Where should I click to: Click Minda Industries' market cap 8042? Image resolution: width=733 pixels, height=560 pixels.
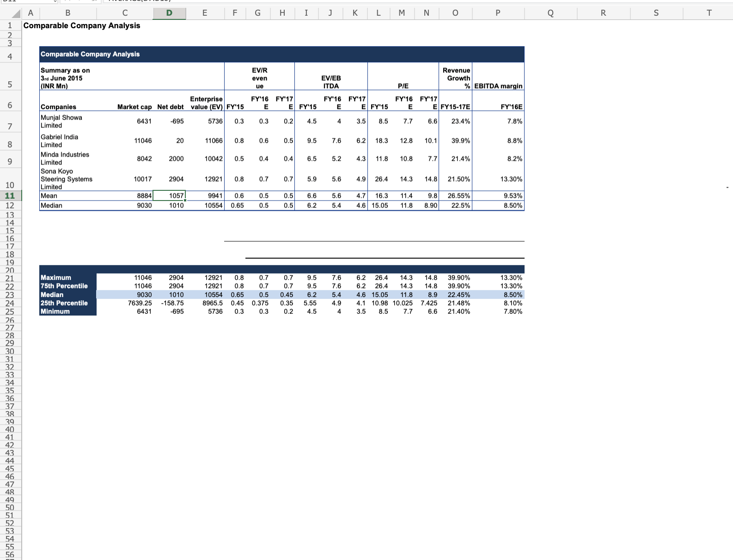(144, 158)
